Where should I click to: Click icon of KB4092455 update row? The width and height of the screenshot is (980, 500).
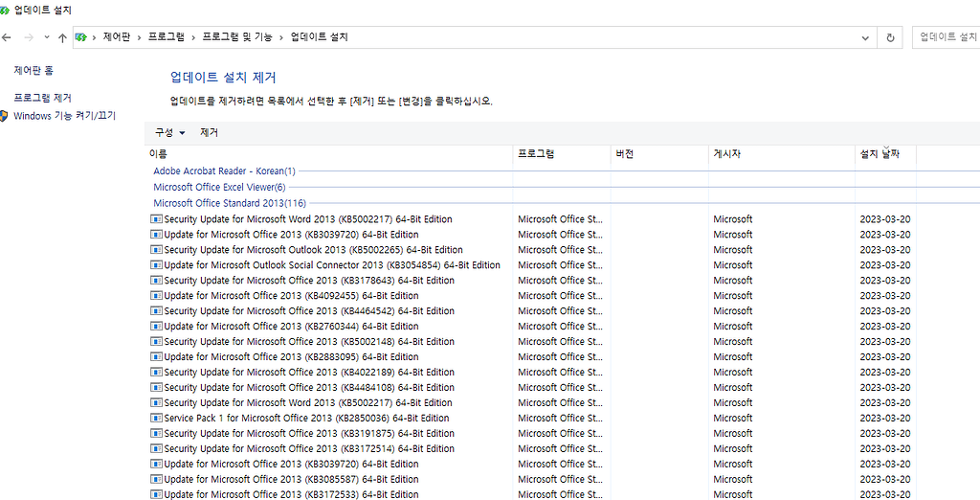[x=156, y=296]
